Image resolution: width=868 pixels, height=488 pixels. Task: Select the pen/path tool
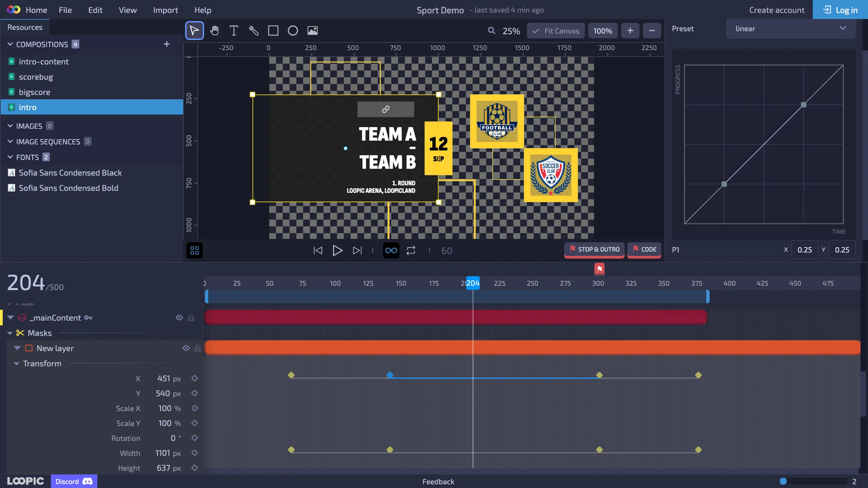(x=253, y=30)
